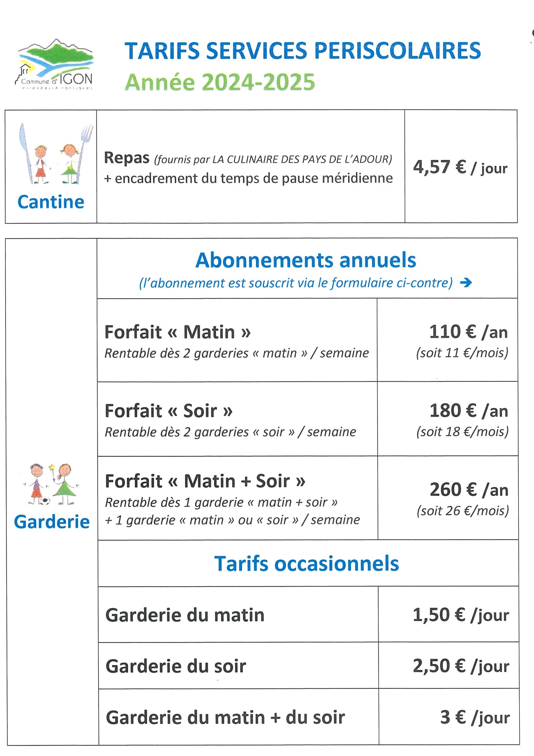Click the 110 € /an price
Screen dimensions: 534x756
coord(468,332)
